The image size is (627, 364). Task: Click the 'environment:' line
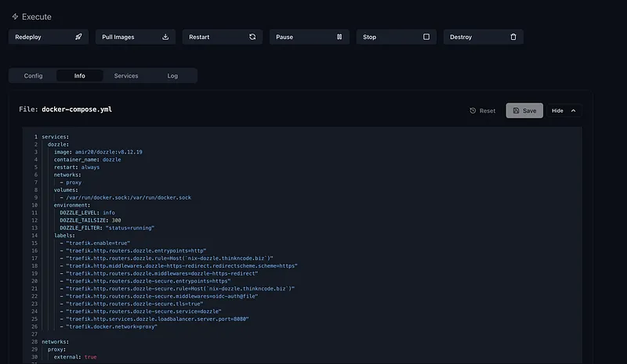click(72, 205)
